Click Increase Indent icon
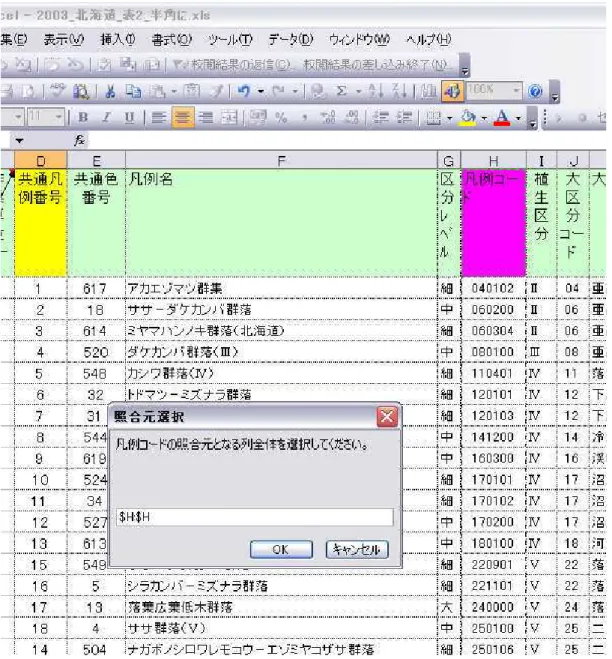 (x=404, y=118)
